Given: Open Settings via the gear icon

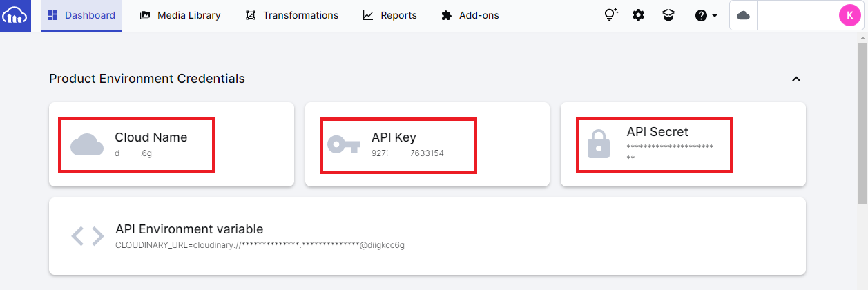Looking at the screenshot, I should 639,15.
